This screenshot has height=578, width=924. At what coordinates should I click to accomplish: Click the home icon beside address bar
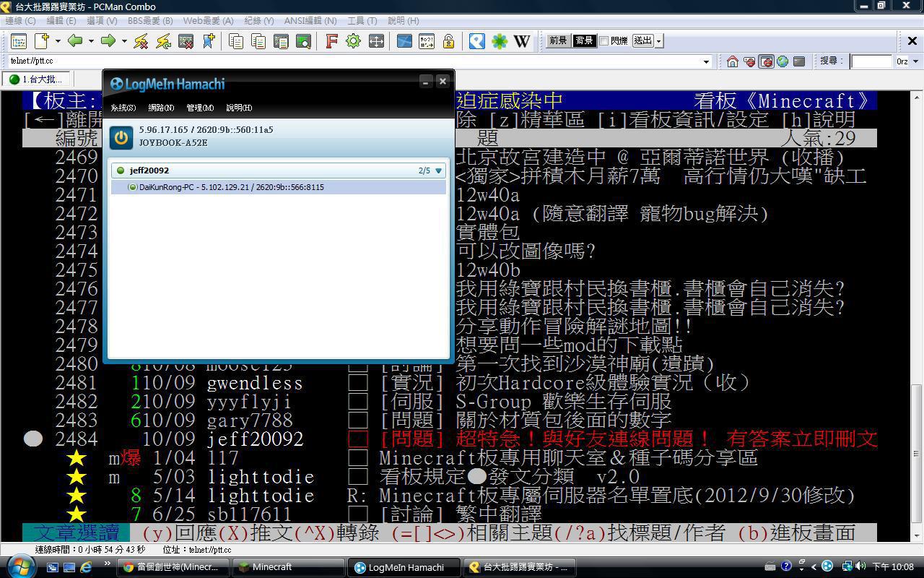pyautogui.click(x=732, y=61)
